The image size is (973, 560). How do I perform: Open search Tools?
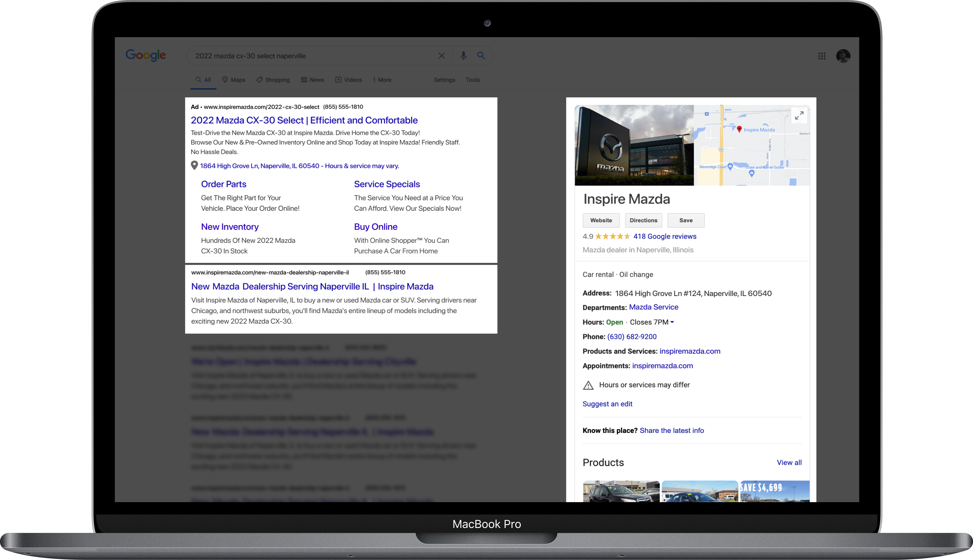tap(472, 80)
